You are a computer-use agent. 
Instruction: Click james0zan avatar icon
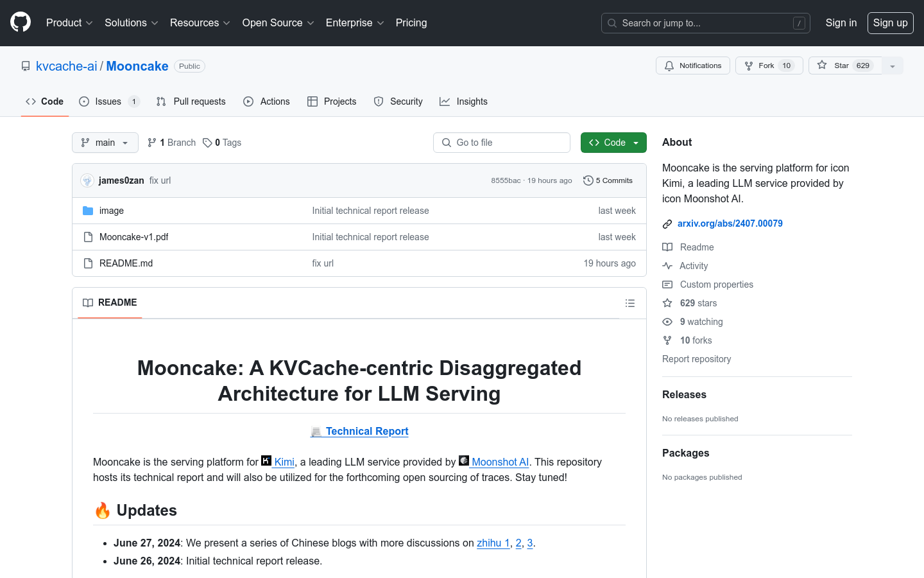pos(87,180)
